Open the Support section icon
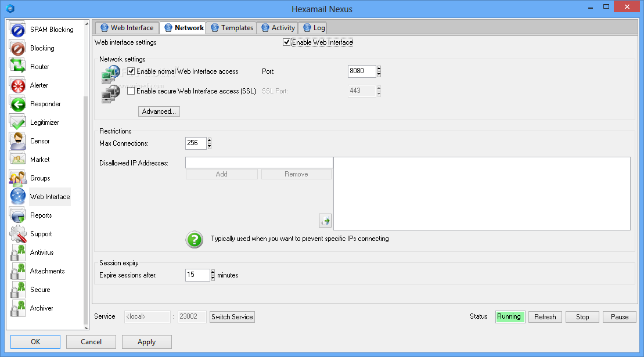 tap(17, 234)
